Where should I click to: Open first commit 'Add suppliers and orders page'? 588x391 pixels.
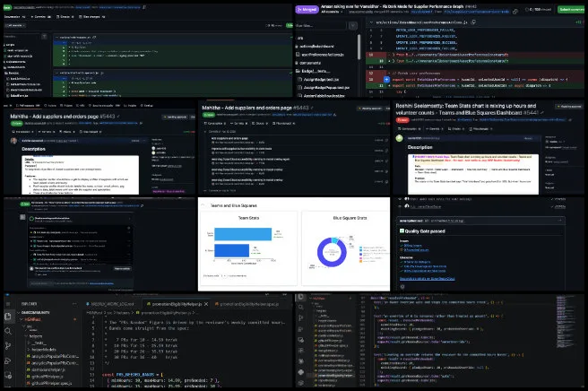pyautogui.click(x=229, y=138)
